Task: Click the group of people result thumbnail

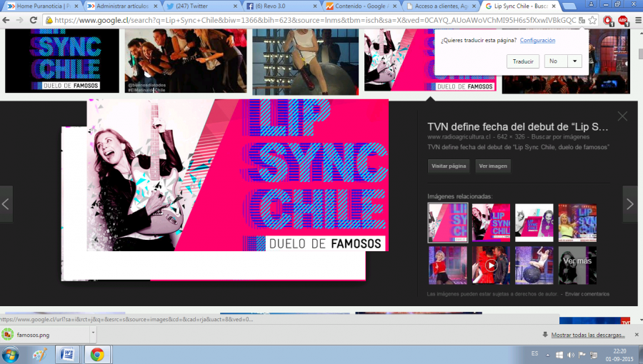Action: point(186,61)
